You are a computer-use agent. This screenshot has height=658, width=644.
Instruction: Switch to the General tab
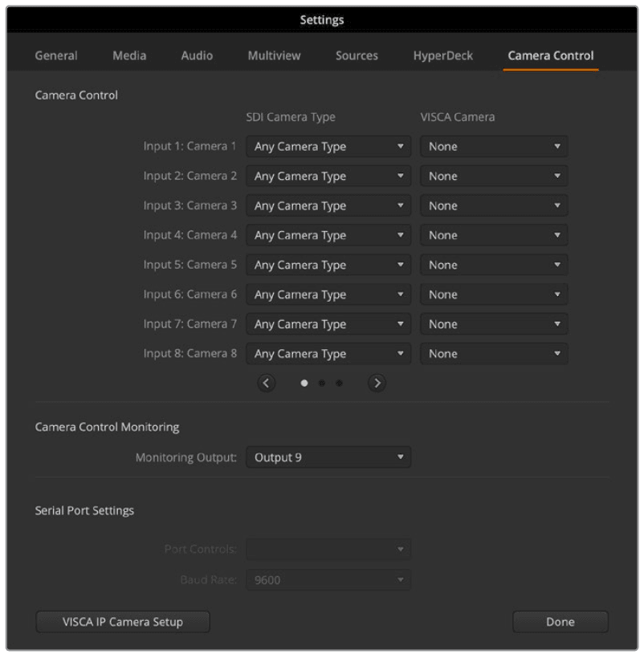click(55, 55)
